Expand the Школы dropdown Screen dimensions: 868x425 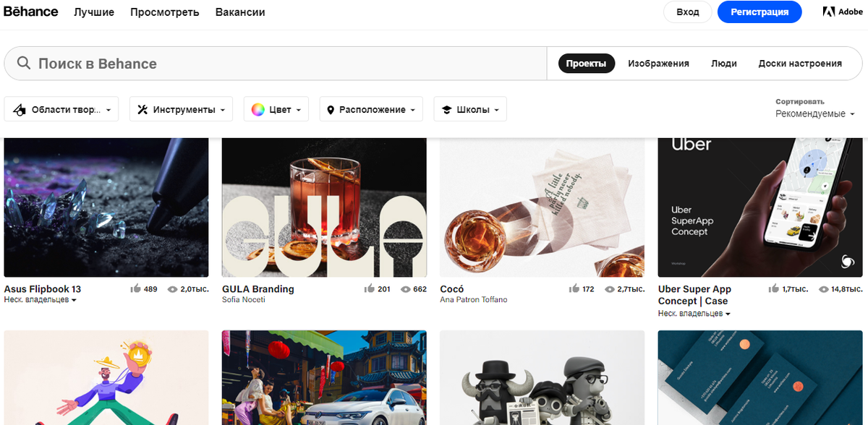click(470, 110)
